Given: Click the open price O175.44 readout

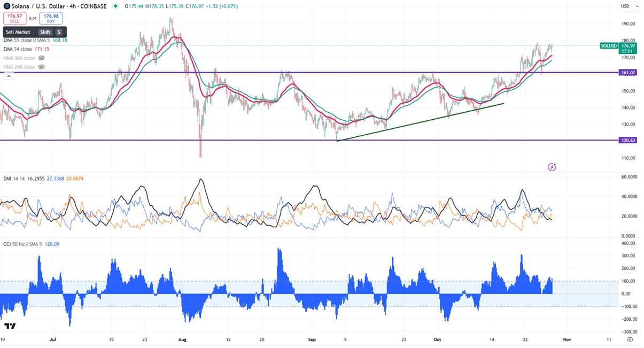Looking at the screenshot, I should coord(134,6).
